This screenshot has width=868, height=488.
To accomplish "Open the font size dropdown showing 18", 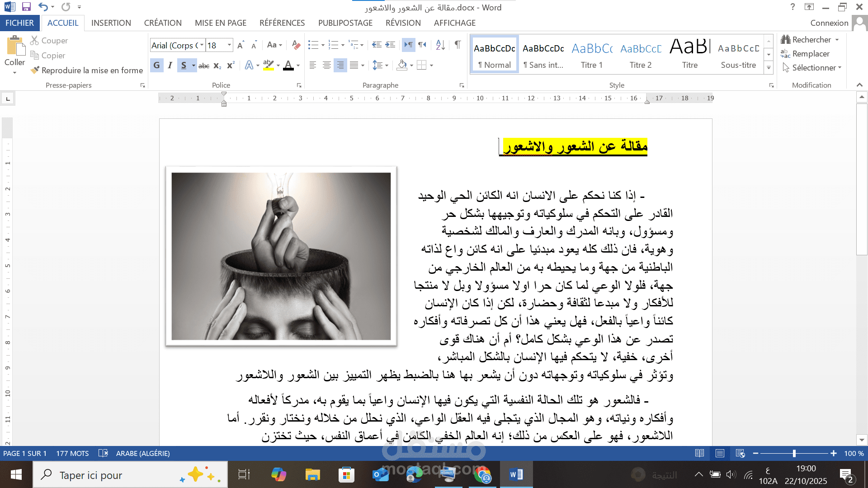I will 229,45.
